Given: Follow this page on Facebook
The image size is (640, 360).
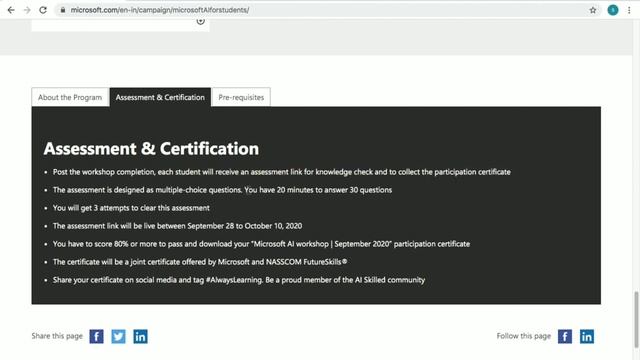Looking at the screenshot, I should pos(565,336).
